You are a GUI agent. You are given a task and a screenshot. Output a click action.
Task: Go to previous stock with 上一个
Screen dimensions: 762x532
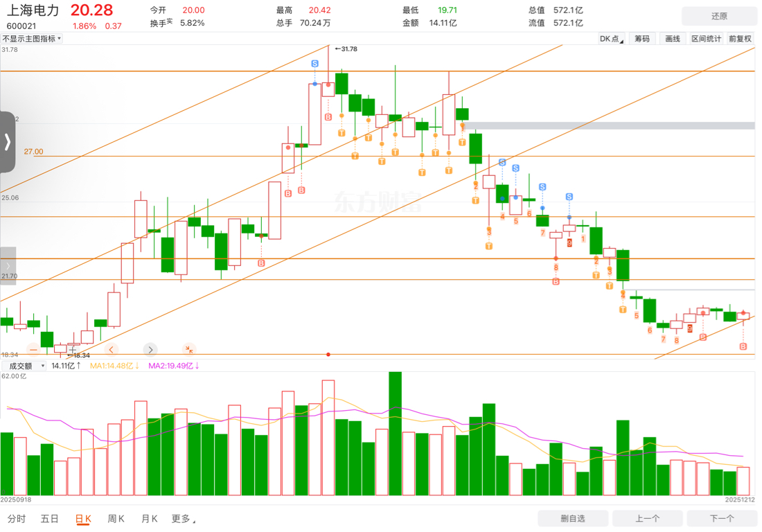[x=647, y=518]
